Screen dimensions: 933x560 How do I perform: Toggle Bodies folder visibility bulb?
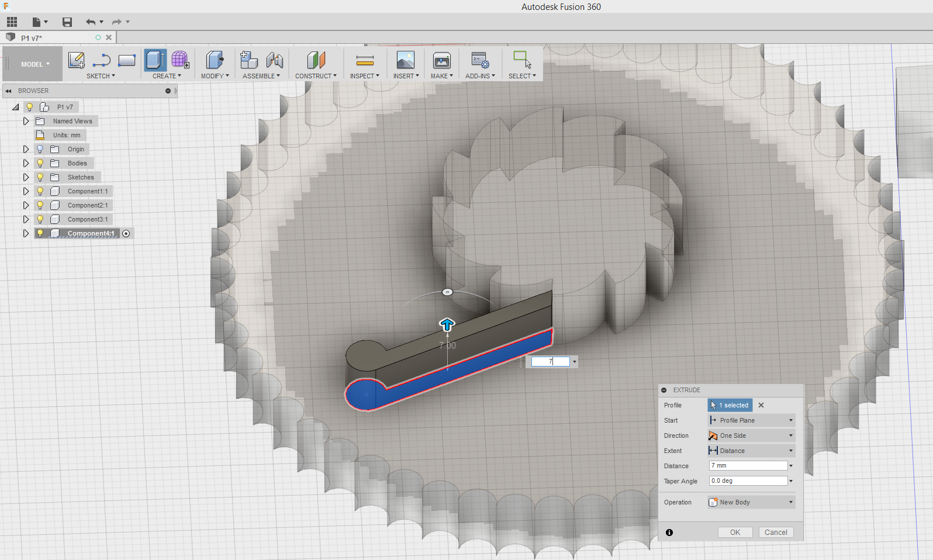(x=40, y=163)
